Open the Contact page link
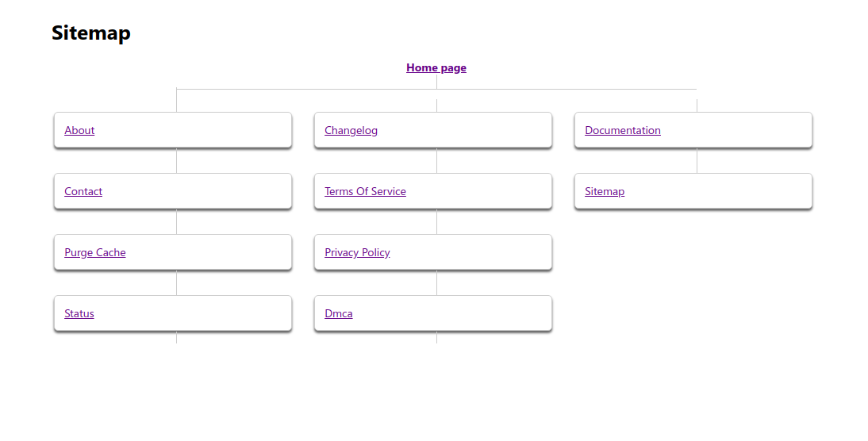 point(83,192)
